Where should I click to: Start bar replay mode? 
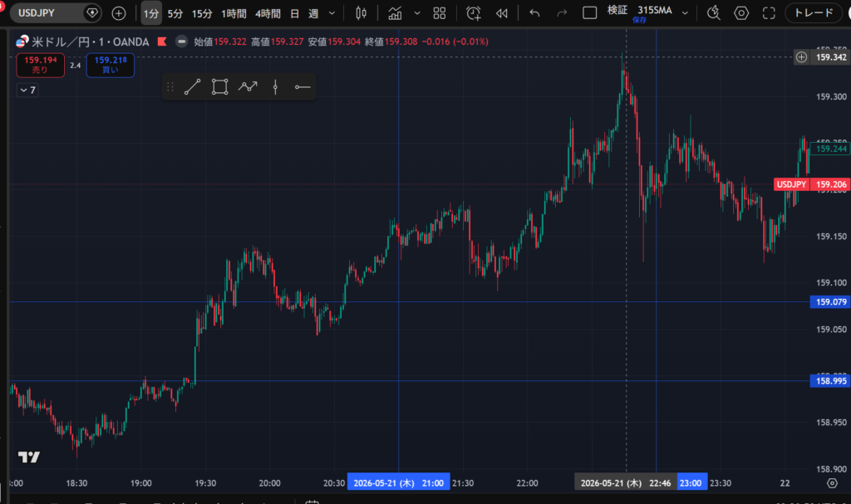(x=501, y=13)
